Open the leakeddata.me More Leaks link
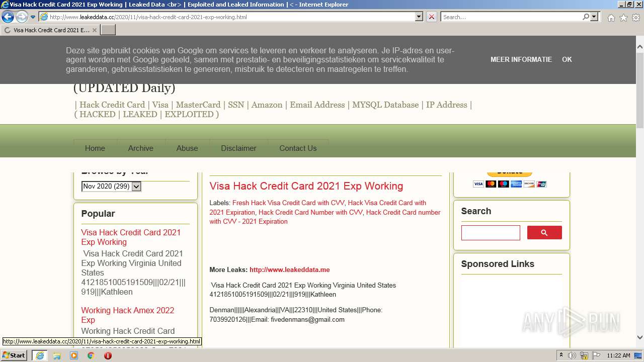The image size is (644, 362). point(290,269)
